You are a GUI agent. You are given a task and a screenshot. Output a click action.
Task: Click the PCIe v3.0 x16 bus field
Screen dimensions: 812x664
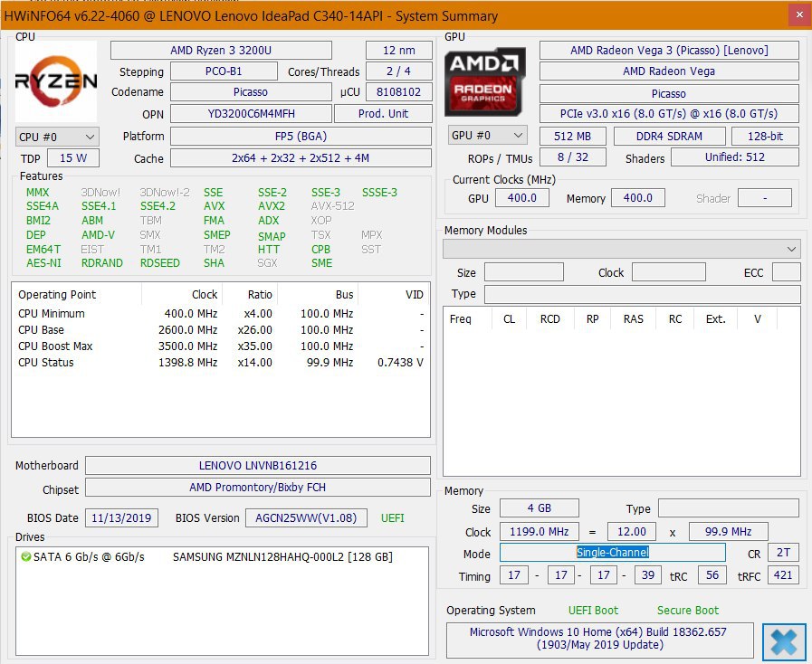pyautogui.click(x=669, y=113)
